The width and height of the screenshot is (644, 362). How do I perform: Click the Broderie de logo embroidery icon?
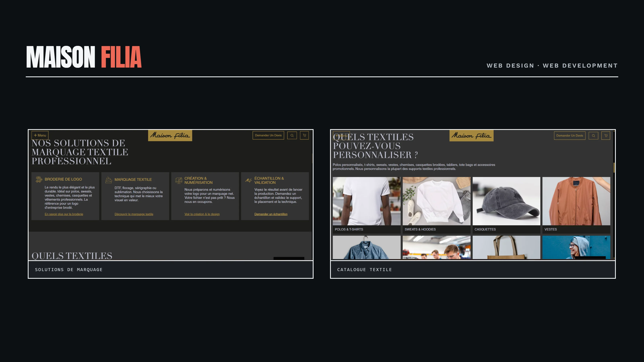39,179
